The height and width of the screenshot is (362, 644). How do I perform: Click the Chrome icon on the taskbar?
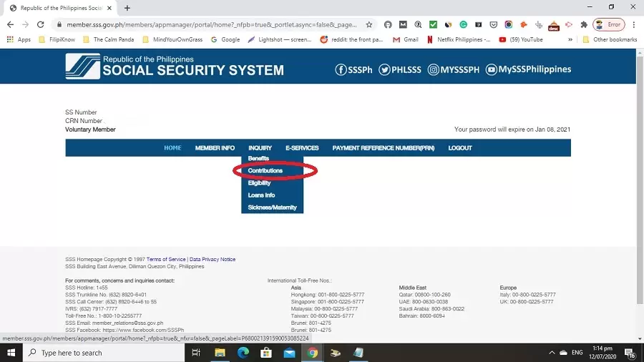click(312, 353)
